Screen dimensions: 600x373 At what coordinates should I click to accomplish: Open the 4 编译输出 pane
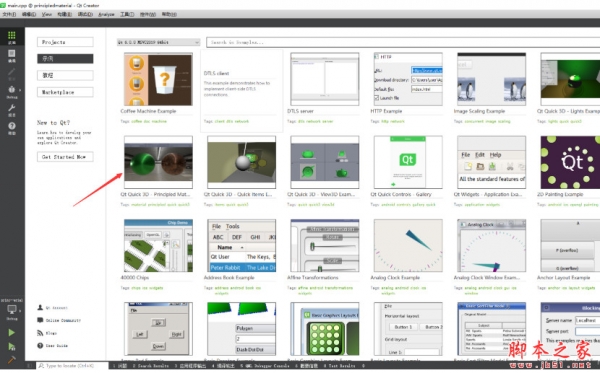224,366
